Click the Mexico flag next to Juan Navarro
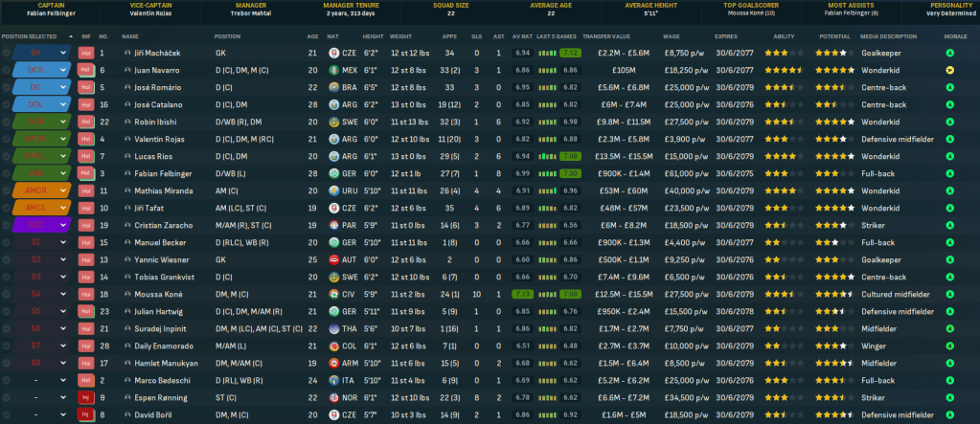980x424 pixels. pos(333,70)
